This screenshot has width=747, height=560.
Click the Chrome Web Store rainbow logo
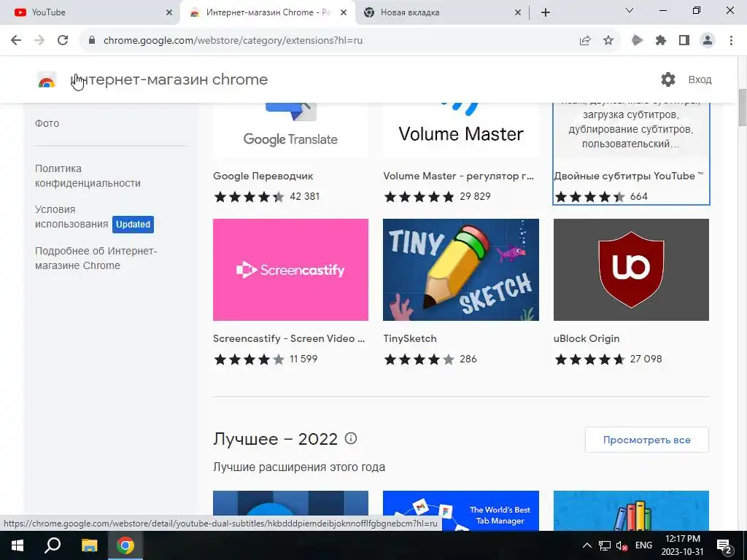47,80
